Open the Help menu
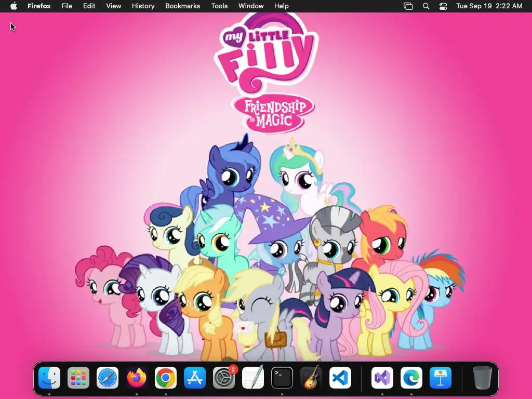The height and width of the screenshot is (399, 532). (x=281, y=6)
